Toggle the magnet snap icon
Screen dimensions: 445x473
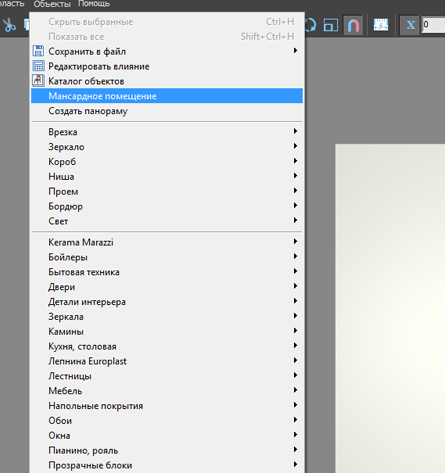(x=353, y=25)
